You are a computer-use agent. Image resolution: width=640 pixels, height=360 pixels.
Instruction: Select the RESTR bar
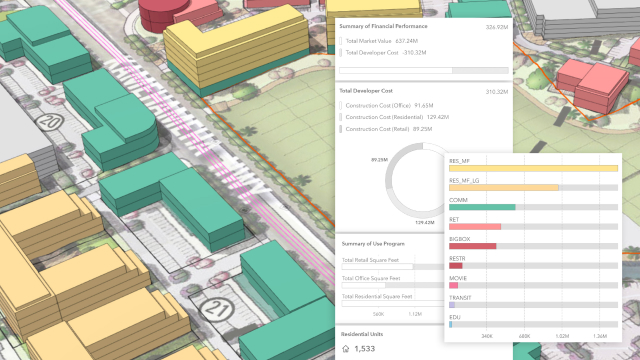tap(456, 266)
